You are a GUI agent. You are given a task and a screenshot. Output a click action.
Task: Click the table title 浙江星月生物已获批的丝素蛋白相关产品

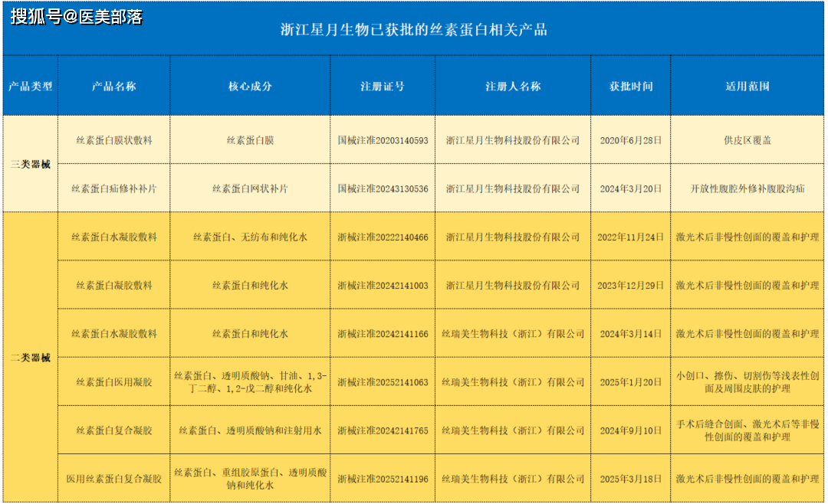coord(413,30)
